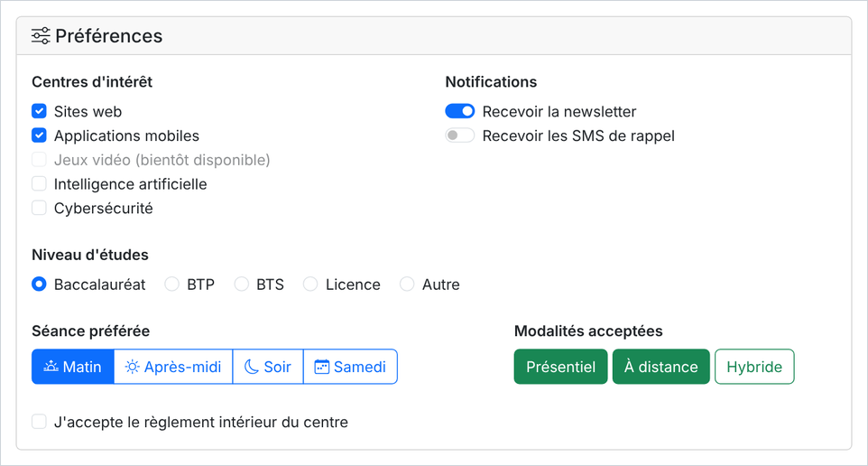Viewport: 868px width, 466px height.
Task: Click the Intelligence artificielle label text
Action: click(131, 184)
